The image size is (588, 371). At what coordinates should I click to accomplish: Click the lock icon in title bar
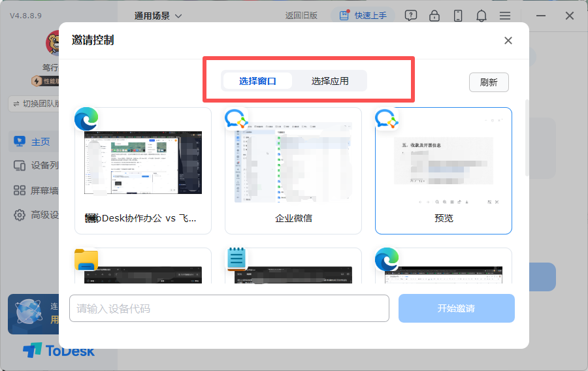pos(434,16)
